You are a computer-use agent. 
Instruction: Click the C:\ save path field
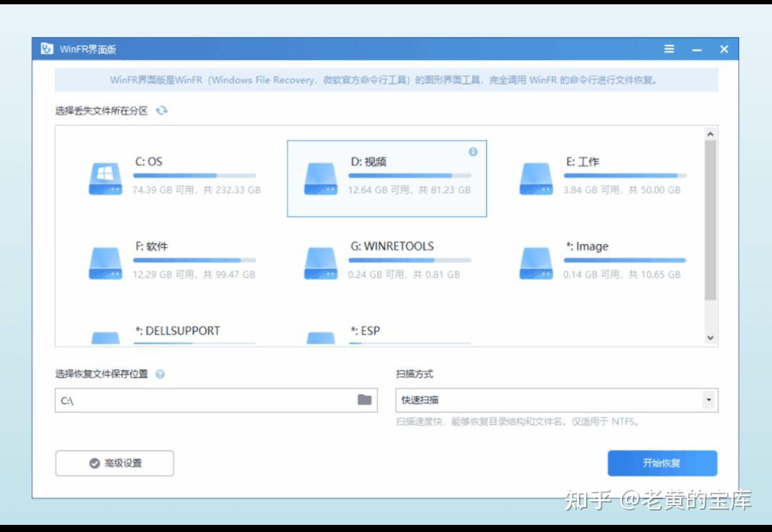point(216,400)
